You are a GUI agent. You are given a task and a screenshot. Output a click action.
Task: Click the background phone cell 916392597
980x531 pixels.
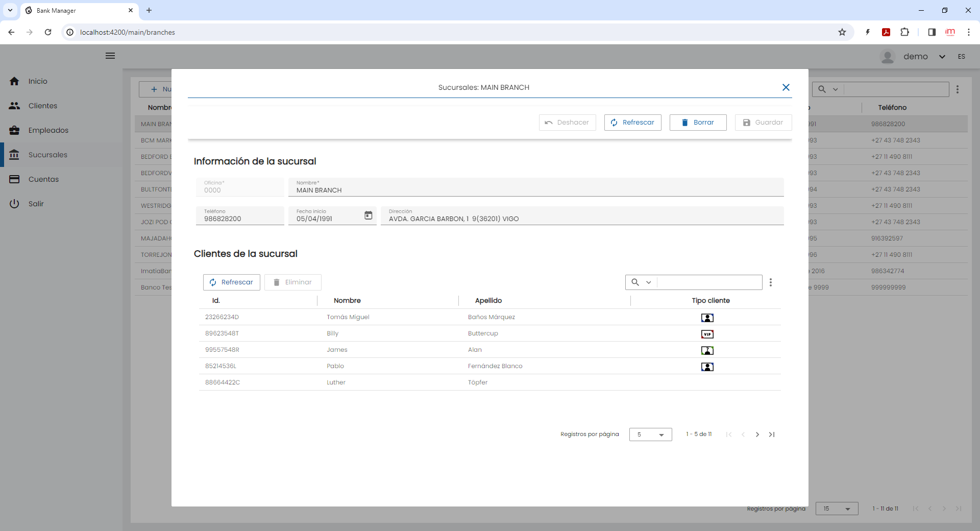(x=887, y=238)
